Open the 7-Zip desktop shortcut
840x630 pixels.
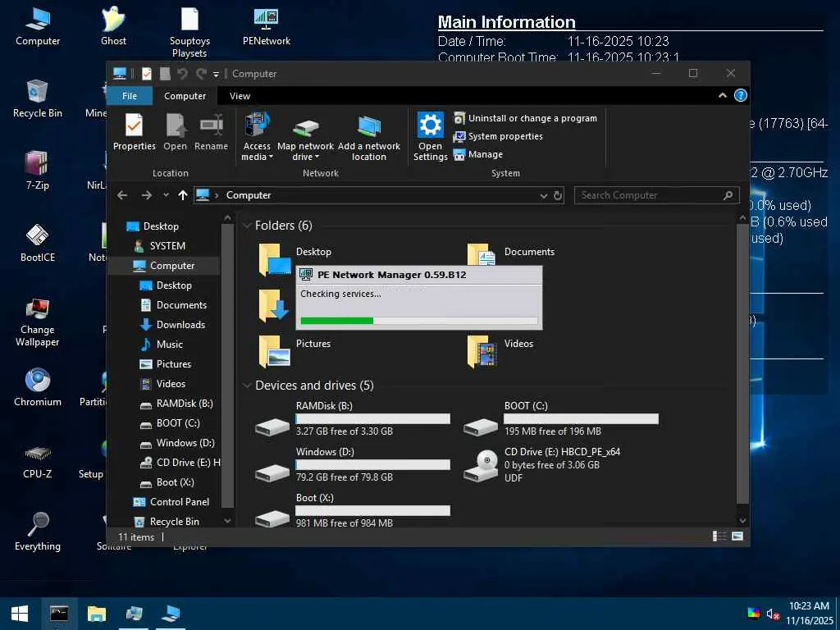coord(38,171)
